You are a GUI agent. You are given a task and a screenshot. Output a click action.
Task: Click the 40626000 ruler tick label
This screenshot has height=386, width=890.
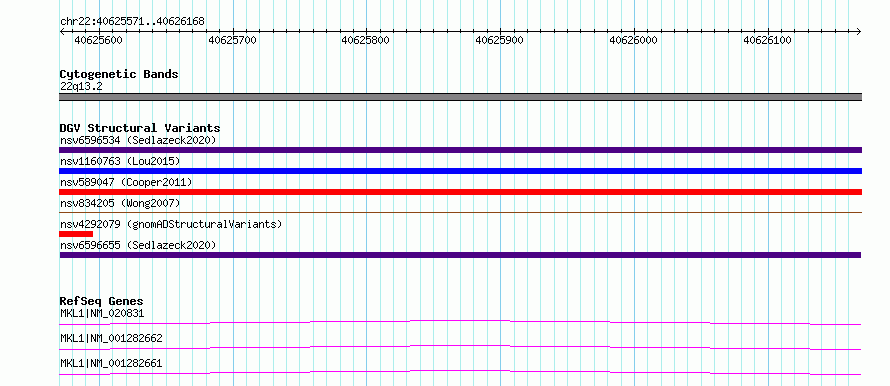point(633,40)
